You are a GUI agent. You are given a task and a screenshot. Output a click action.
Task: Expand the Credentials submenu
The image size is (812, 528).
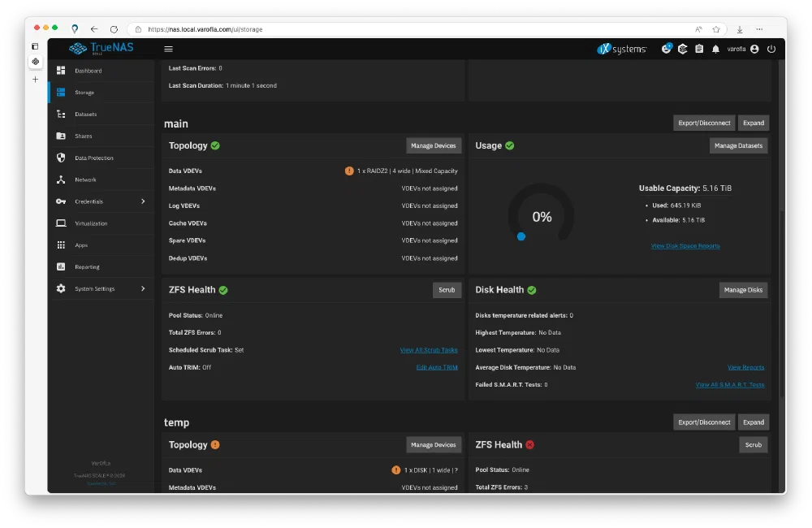pos(143,201)
